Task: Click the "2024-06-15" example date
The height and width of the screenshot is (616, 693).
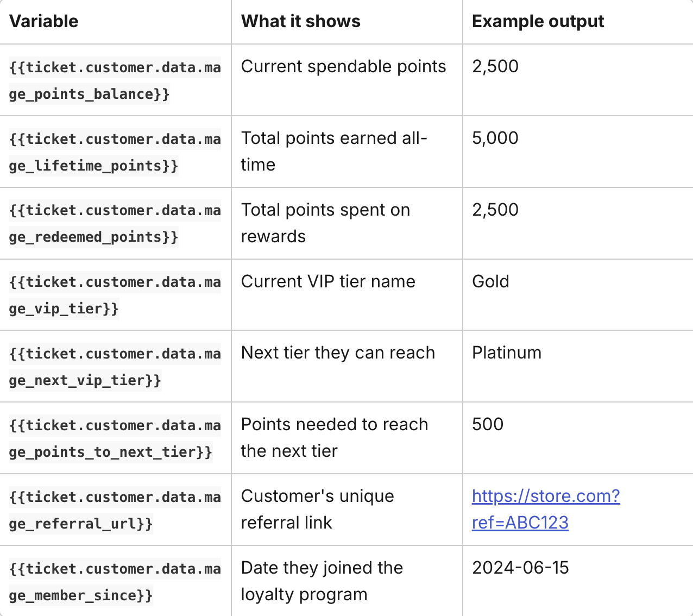Action: tap(520, 568)
